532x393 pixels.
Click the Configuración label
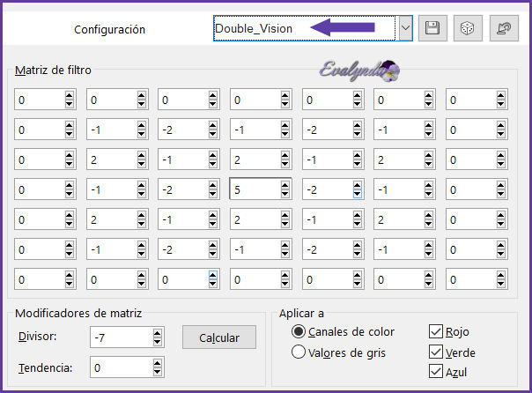(x=109, y=30)
